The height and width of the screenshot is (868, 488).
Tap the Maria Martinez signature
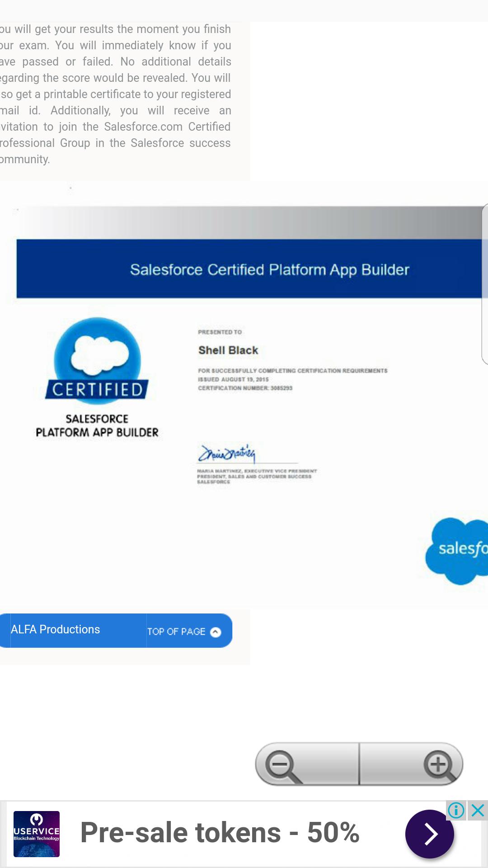pyautogui.click(x=227, y=453)
